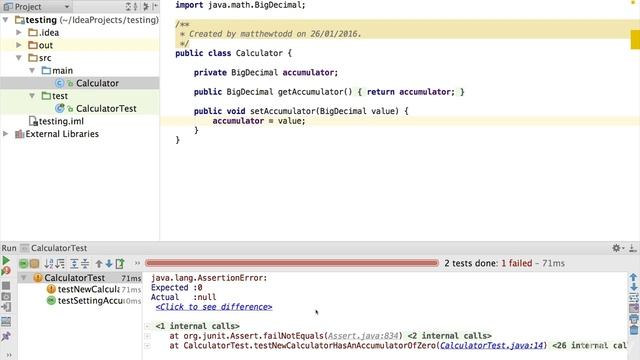This screenshot has height=360, width=640.
Task: Go to previous failed test arrow
Action: click(99, 264)
